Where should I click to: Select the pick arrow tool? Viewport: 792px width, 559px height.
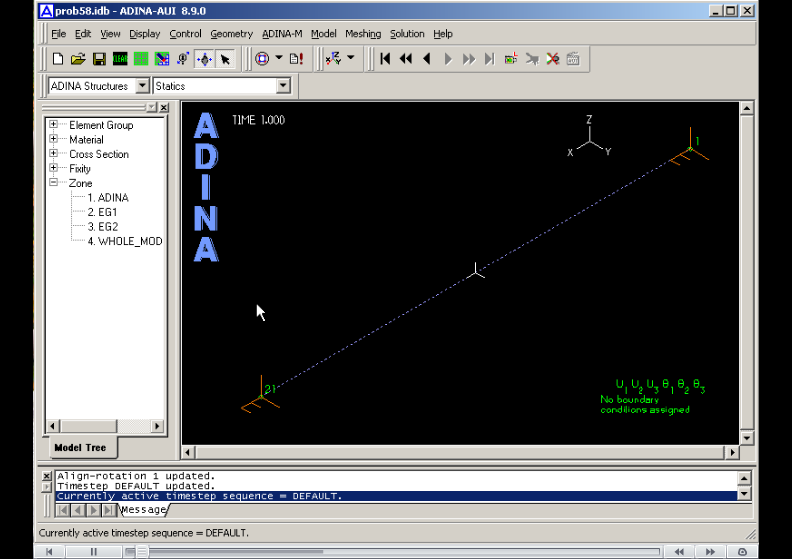(225, 59)
